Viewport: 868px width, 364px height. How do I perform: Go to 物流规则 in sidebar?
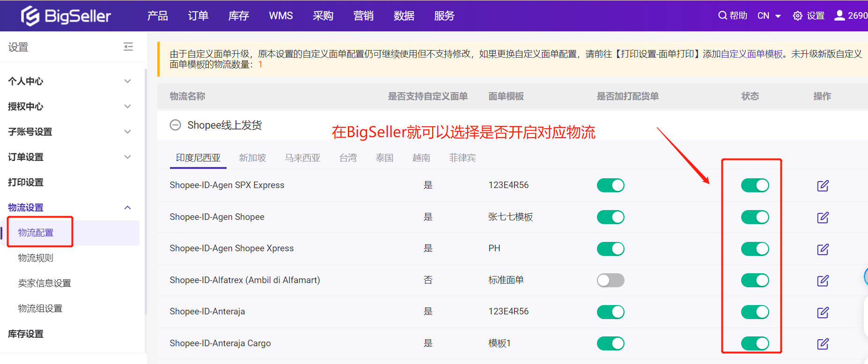[36, 258]
